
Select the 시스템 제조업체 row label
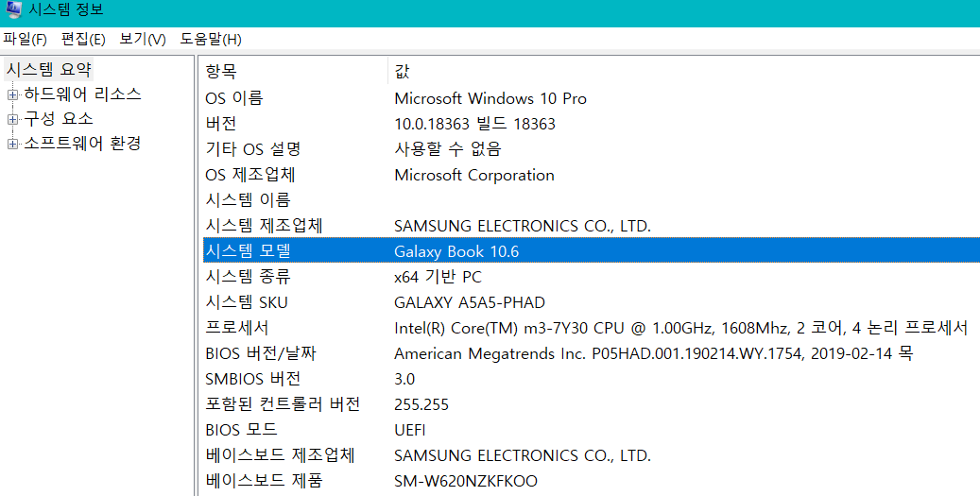tap(264, 226)
